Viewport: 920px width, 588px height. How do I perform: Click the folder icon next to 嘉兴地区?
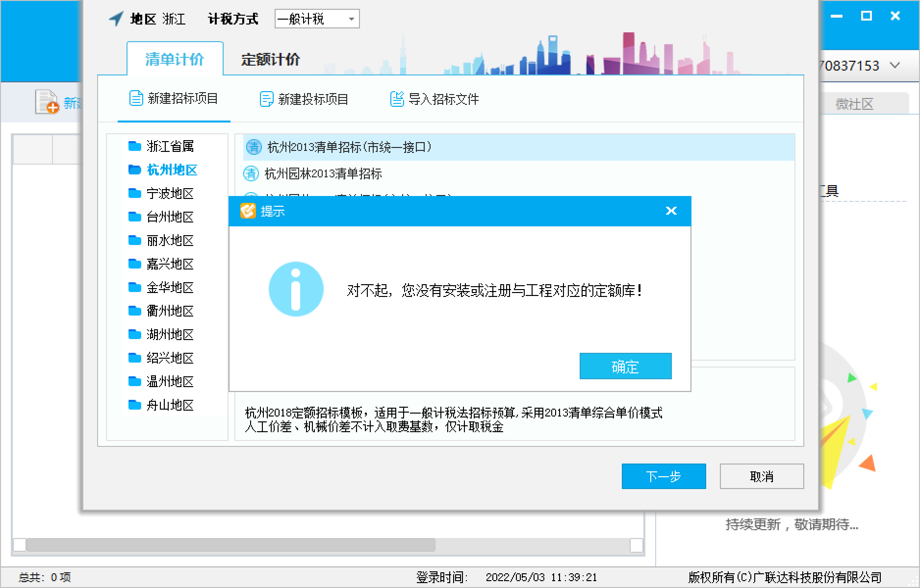click(x=134, y=264)
